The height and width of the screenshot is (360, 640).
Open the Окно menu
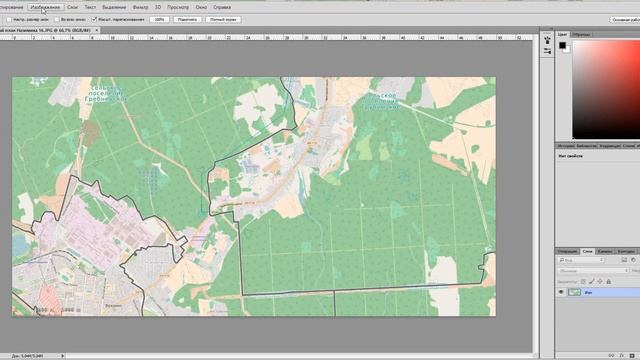pyautogui.click(x=201, y=7)
